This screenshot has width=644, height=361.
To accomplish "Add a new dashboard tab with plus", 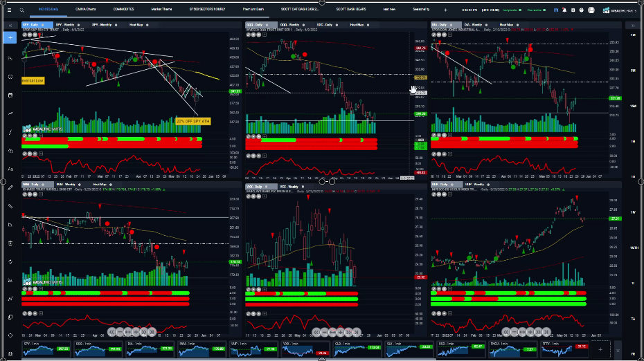I will click(446, 10).
